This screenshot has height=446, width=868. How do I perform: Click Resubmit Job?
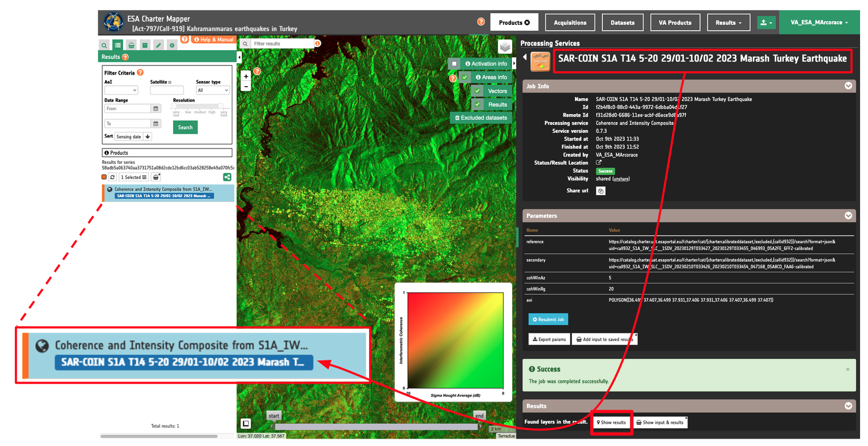(548, 319)
